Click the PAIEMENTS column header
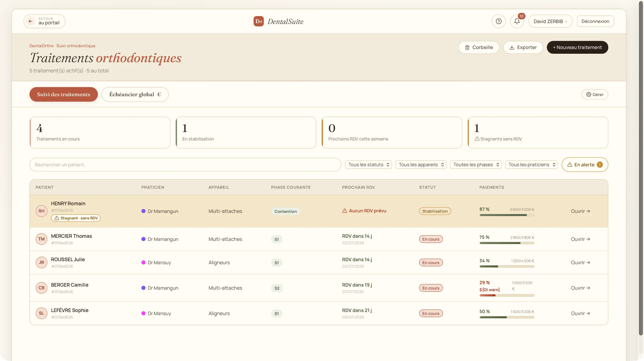 click(x=492, y=187)
